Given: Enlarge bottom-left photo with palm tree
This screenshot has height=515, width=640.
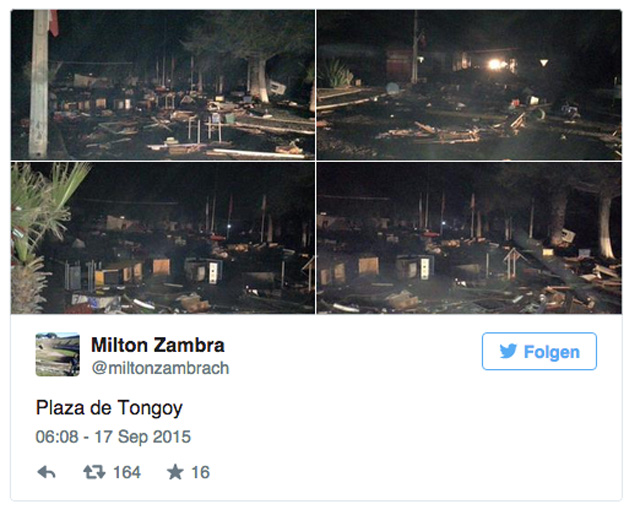Looking at the screenshot, I should (x=163, y=238).
